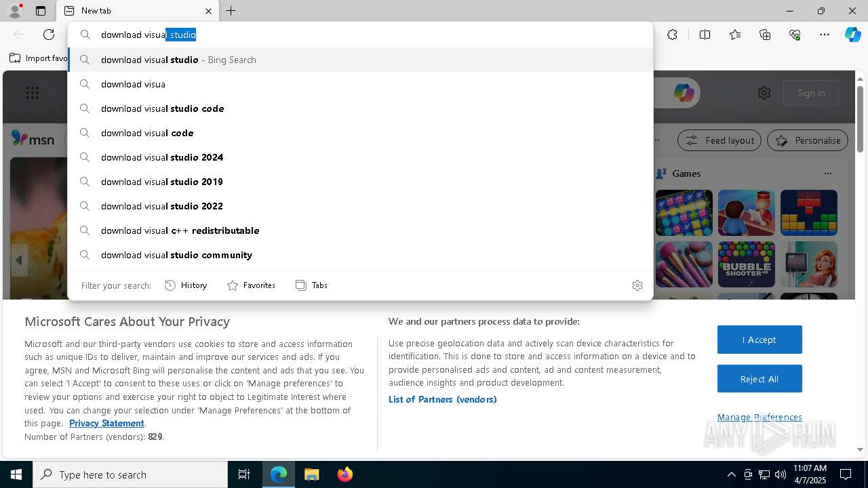Open the volume control tray icon
Image resolution: width=868 pixels, height=488 pixels.
click(x=781, y=474)
